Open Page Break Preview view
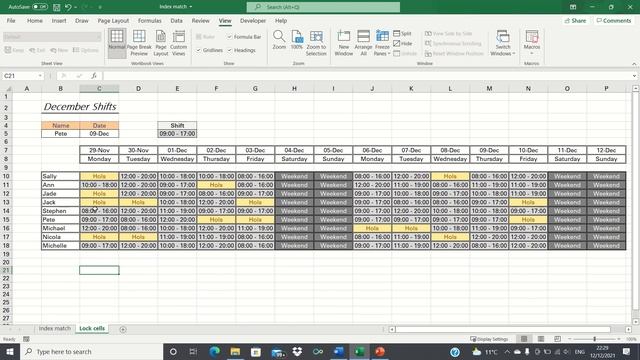640x360 pixels. 139,42
